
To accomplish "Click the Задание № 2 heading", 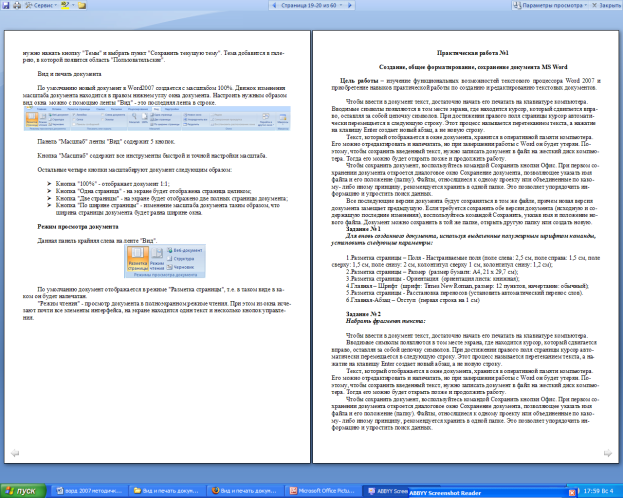I will point(363,314).
